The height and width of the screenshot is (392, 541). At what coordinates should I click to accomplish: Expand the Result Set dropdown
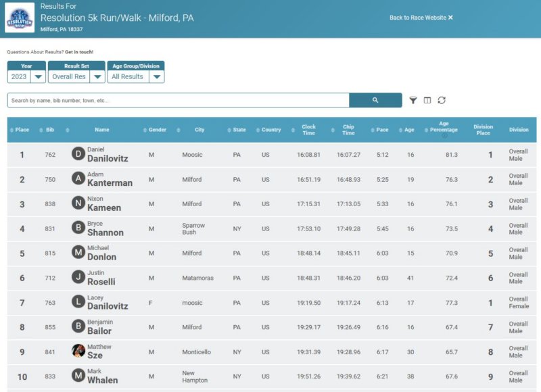pyautogui.click(x=76, y=76)
